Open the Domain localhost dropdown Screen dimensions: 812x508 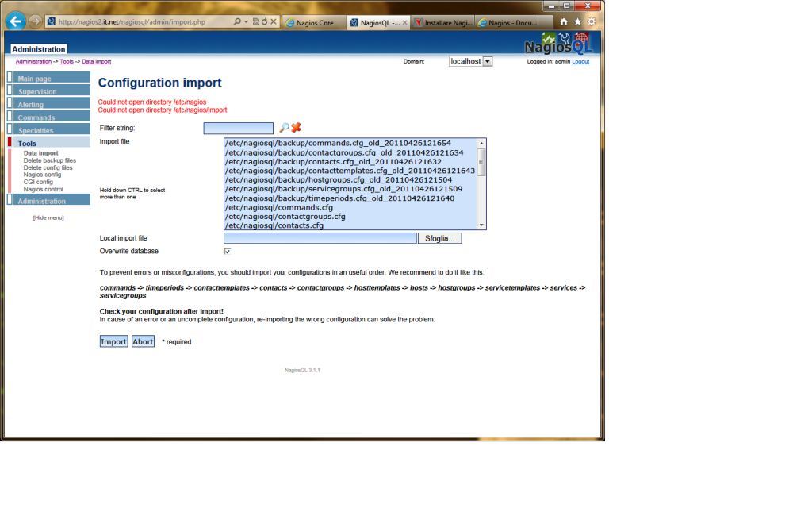(x=470, y=61)
